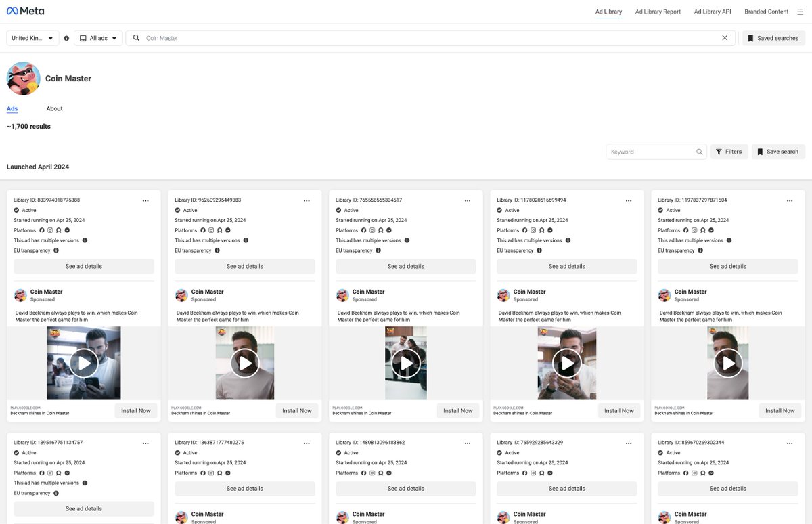Click the Coin Master search field

coord(430,38)
